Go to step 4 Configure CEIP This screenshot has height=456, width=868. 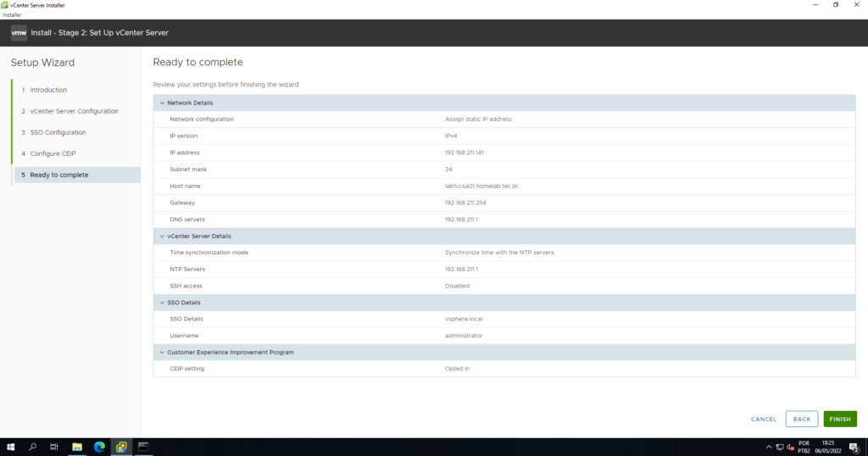(x=53, y=154)
